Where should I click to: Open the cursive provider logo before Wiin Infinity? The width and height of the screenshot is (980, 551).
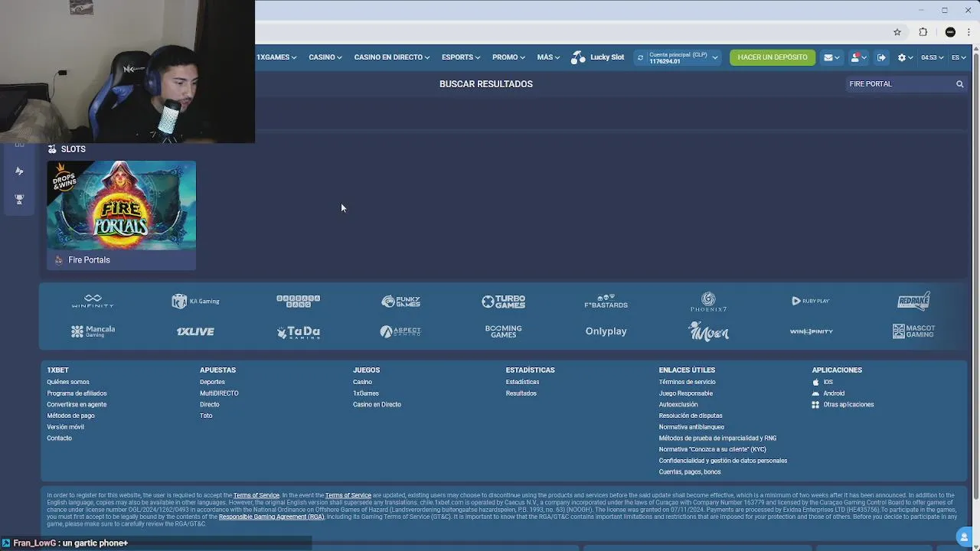(x=708, y=331)
